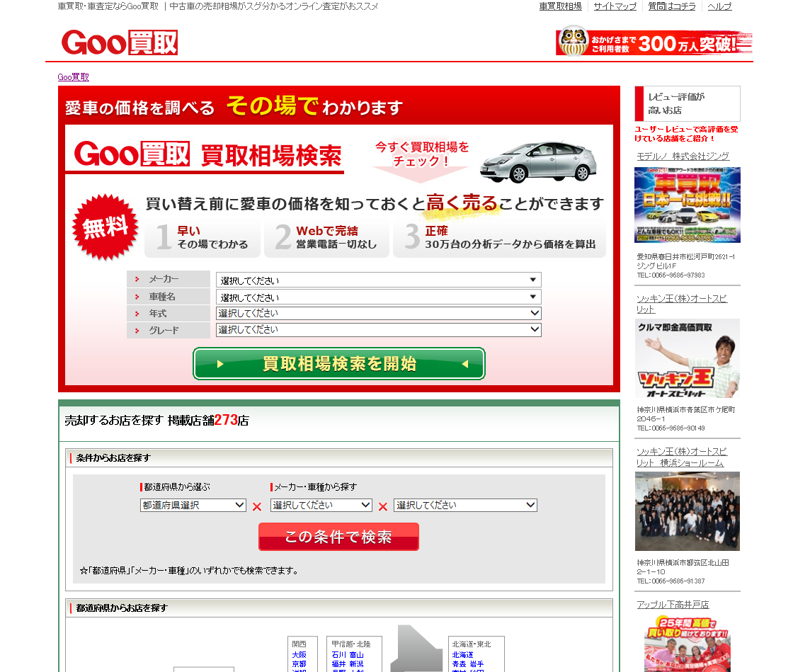Select 京都 prefecture link
Image resolution: width=810 pixels, height=672 pixels.
tap(299, 664)
